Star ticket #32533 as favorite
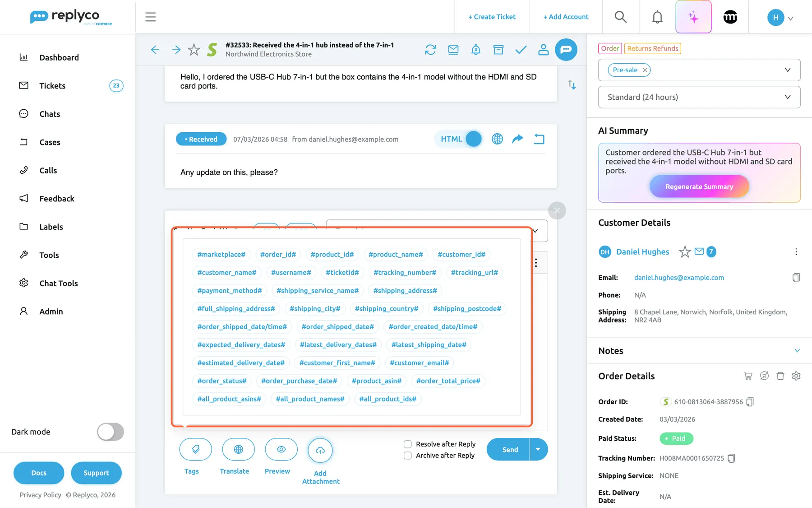812x508 pixels. coord(194,50)
